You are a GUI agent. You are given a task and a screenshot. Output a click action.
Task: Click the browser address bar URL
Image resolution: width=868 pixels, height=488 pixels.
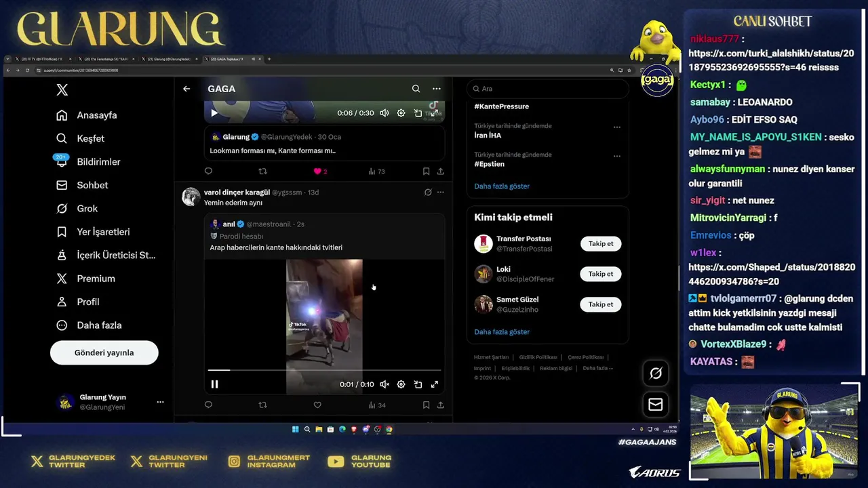(81, 70)
